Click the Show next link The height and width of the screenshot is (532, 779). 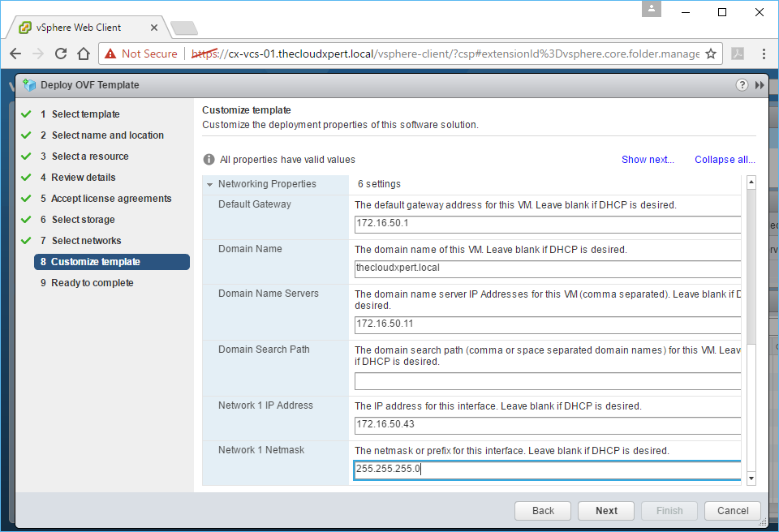(648, 160)
